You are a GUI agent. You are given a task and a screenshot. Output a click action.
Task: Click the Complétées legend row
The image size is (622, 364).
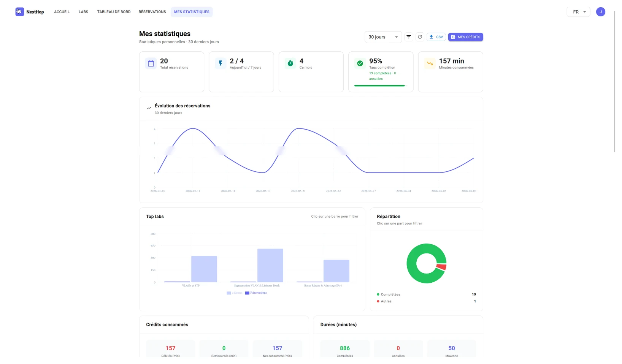(x=426, y=294)
